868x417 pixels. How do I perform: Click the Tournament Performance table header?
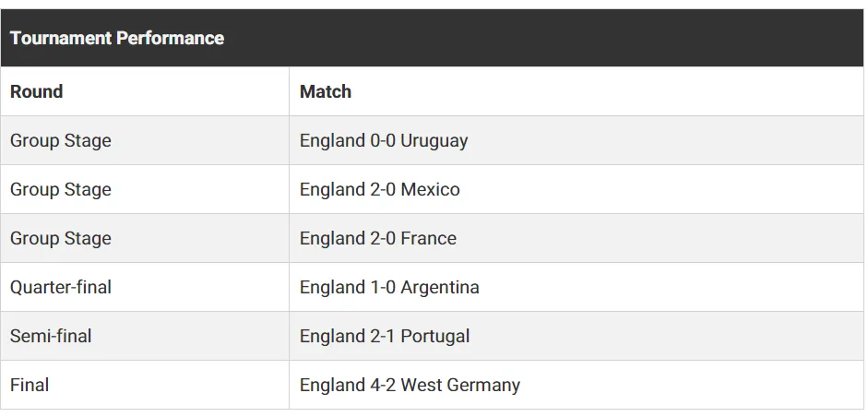(x=432, y=38)
